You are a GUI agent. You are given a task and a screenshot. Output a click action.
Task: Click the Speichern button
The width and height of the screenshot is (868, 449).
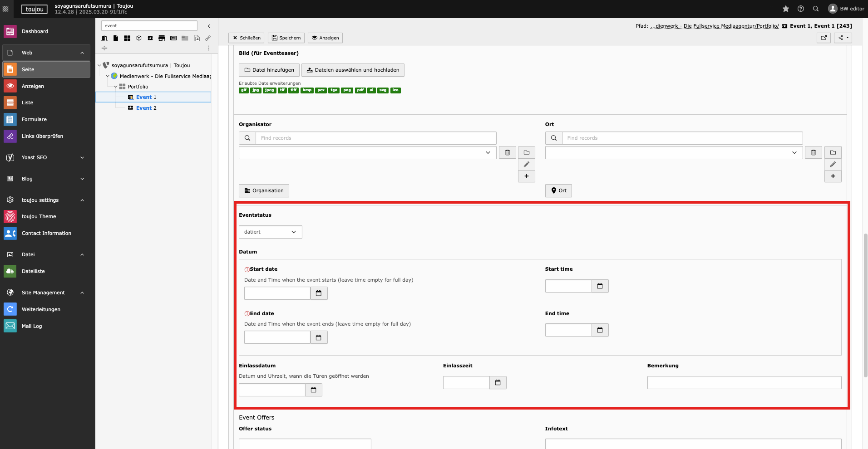click(x=286, y=38)
